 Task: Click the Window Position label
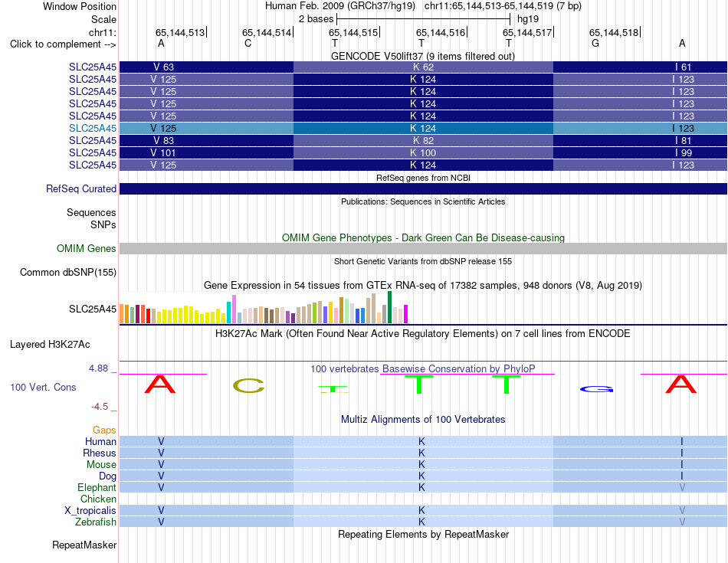80,6
